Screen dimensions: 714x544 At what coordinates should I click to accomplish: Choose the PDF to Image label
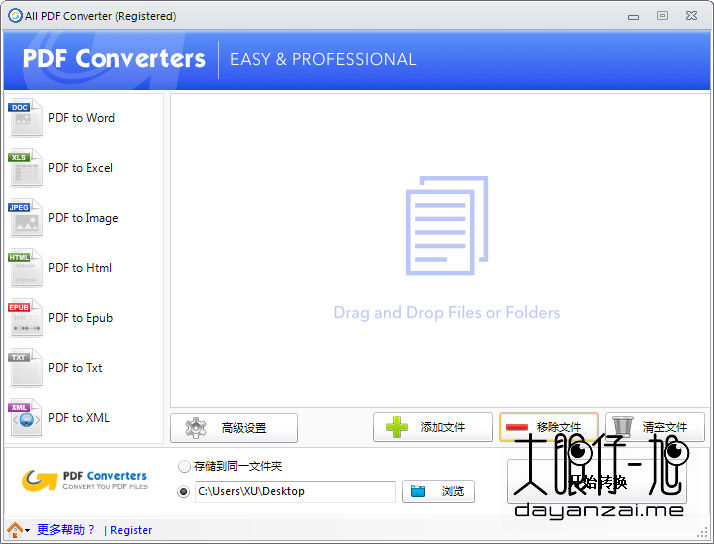(x=83, y=219)
